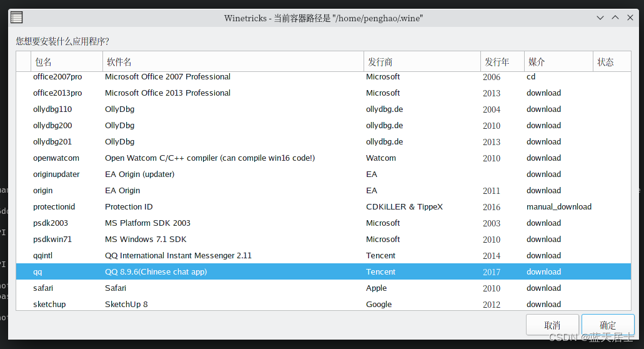Select the openwatcom package row
This screenshot has height=349, width=644.
point(323,158)
